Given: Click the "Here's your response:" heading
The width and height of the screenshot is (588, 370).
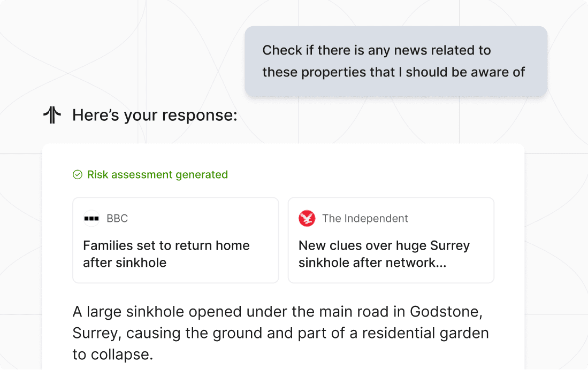Looking at the screenshot, I should [155, 115].
